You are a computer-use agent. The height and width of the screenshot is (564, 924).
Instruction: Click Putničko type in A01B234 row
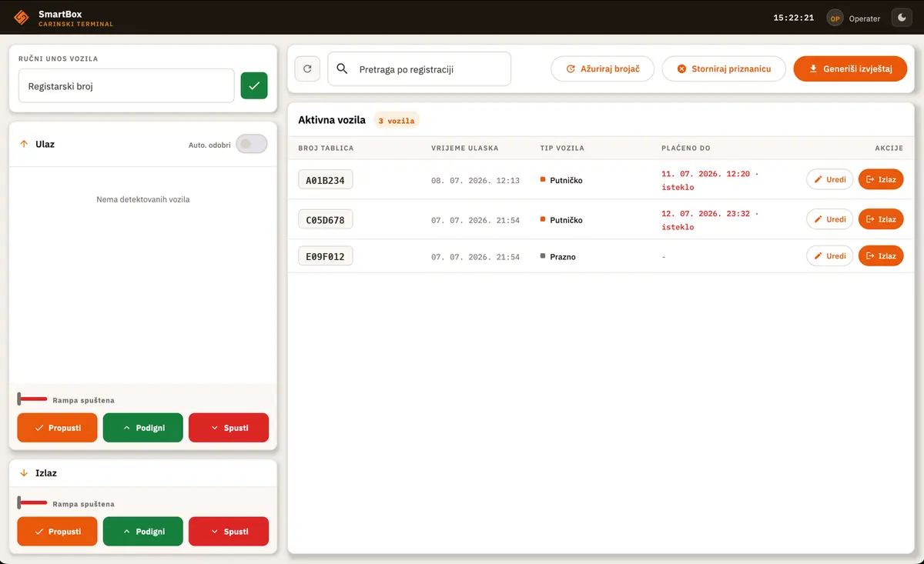pos(566,180)
